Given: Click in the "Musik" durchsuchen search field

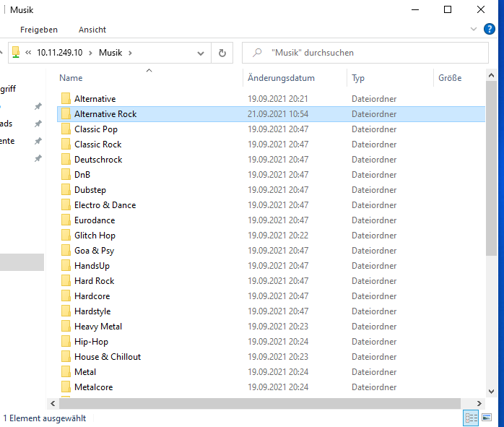Looking at the screenshot, I should click(x=365, y=53).
